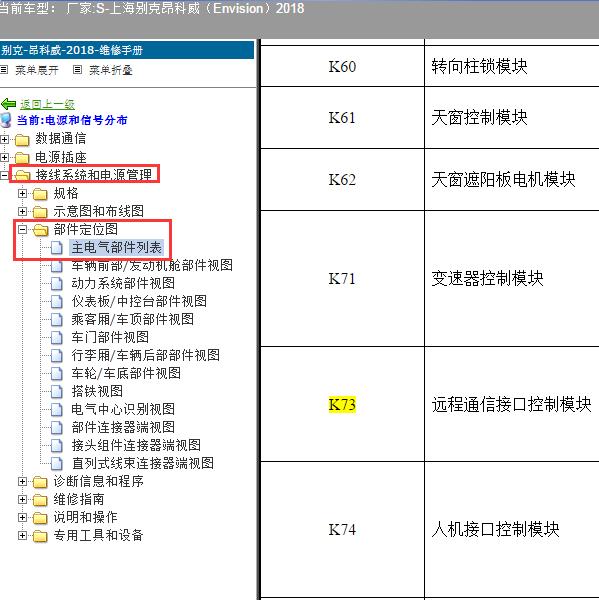Select 当前:电源和信号分布 heading
599x600 pixels.
tap(72, 120)
